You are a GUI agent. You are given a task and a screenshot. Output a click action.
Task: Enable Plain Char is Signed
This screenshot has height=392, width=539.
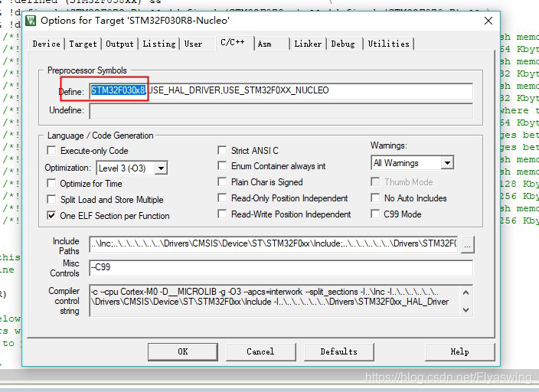click(222, 181)
